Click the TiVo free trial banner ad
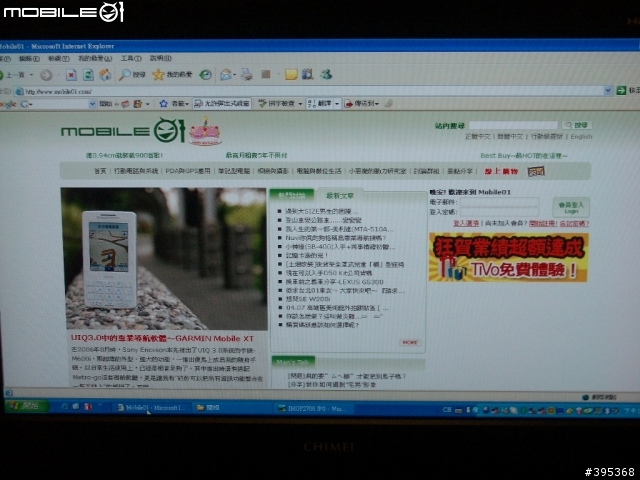640x480 pixels. pos(508,257)
